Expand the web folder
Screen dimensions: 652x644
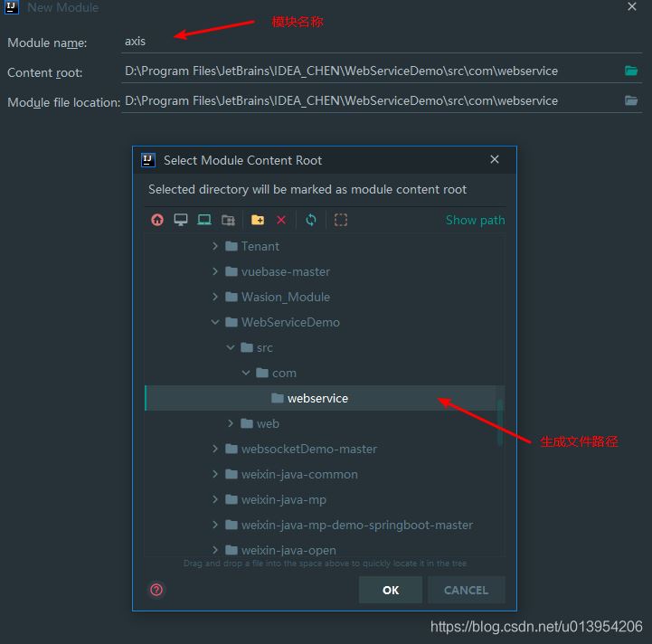[231, 423]
